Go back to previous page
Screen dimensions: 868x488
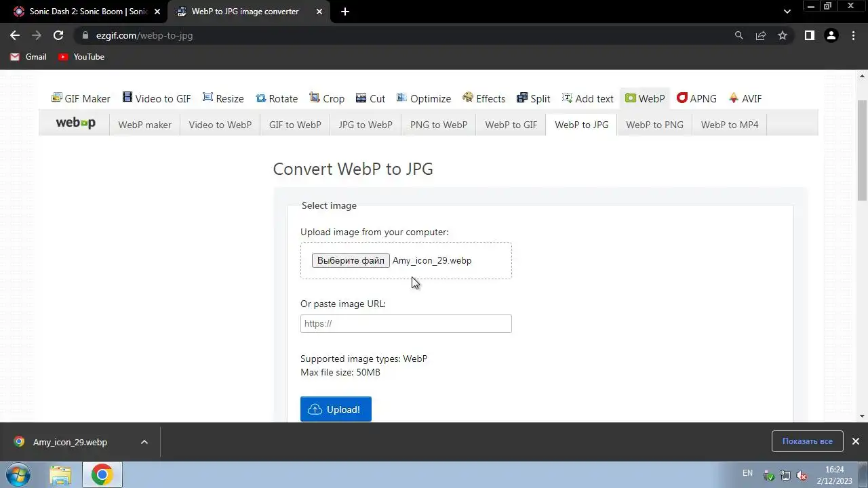click(15, 35)
